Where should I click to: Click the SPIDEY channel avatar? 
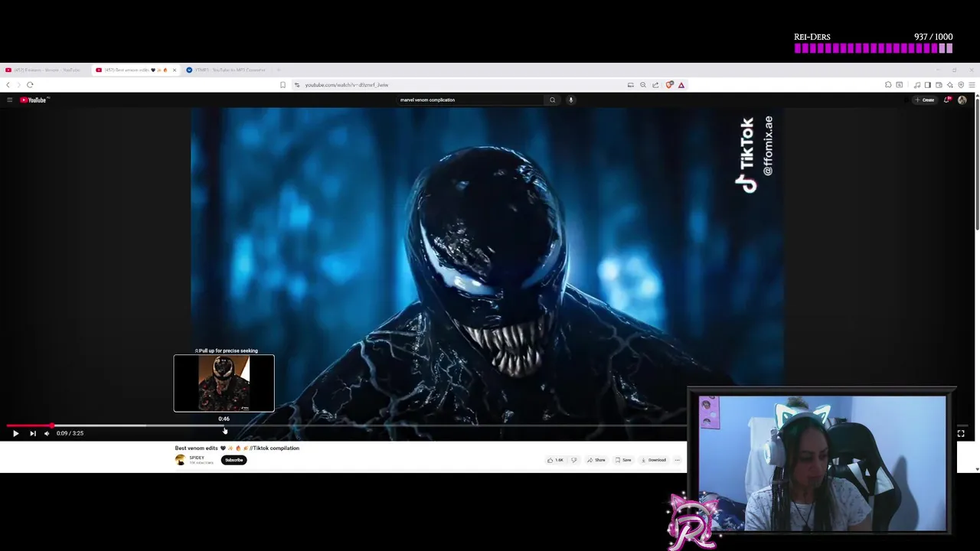[181, 460]
